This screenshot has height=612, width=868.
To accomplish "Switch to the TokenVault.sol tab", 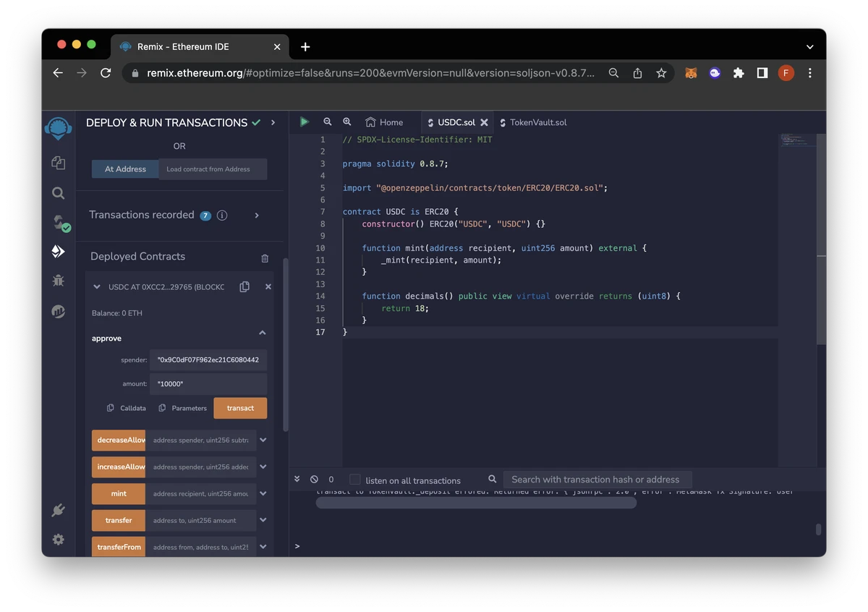I will click(x=537, y=122).
